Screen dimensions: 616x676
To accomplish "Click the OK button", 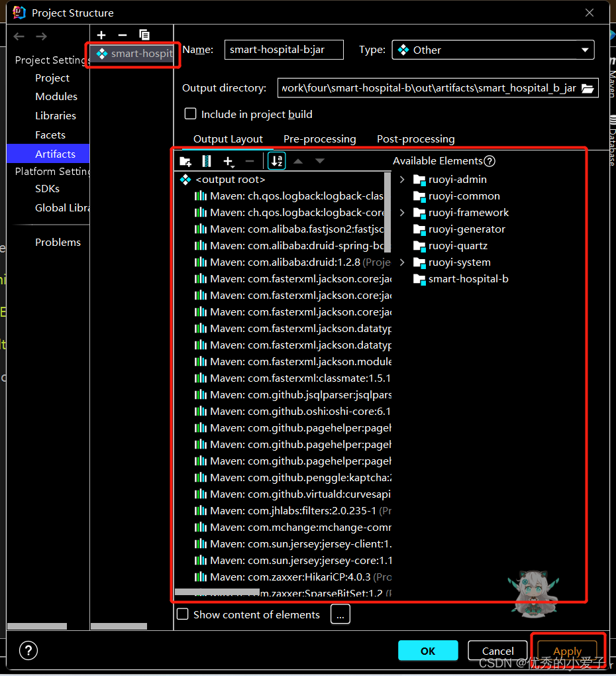I will click(428, 651).
